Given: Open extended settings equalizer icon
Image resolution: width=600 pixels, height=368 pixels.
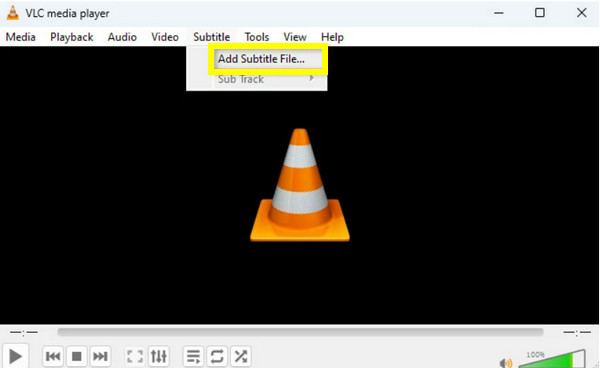Looking at the screenshot, I should click(158, 357).
